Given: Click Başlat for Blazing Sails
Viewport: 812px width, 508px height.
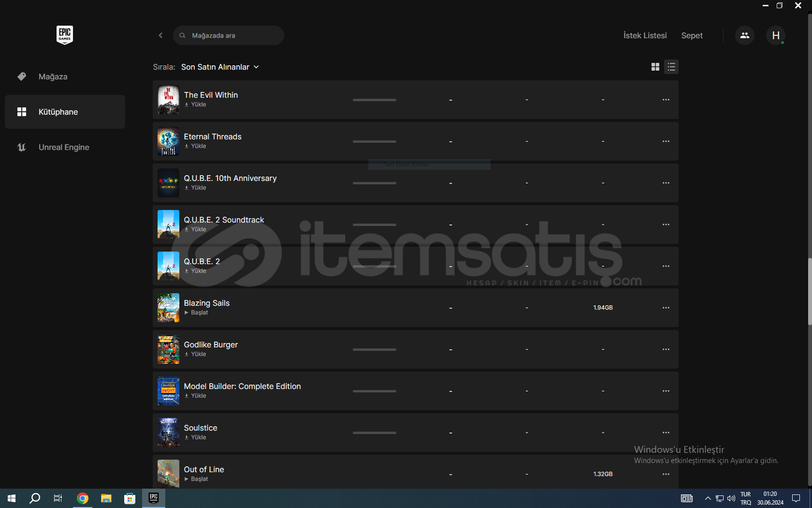Looking at the screenshot, I should click(x=196, y=313).
